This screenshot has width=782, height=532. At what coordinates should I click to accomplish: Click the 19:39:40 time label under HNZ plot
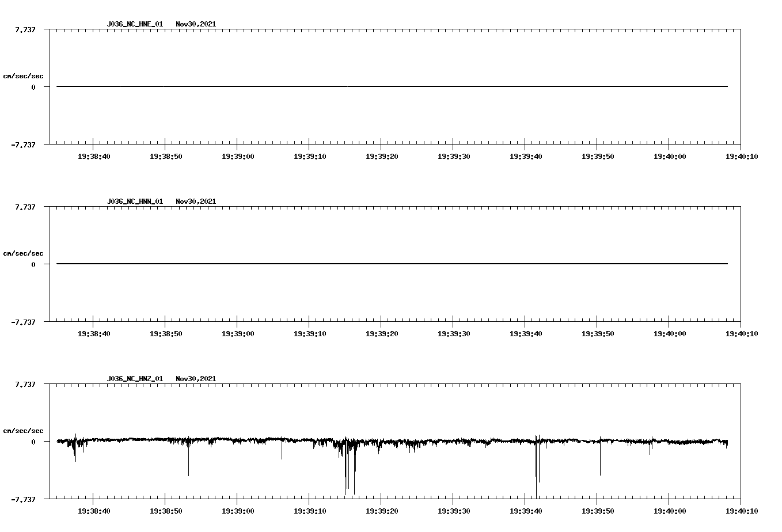coord(526,511)
